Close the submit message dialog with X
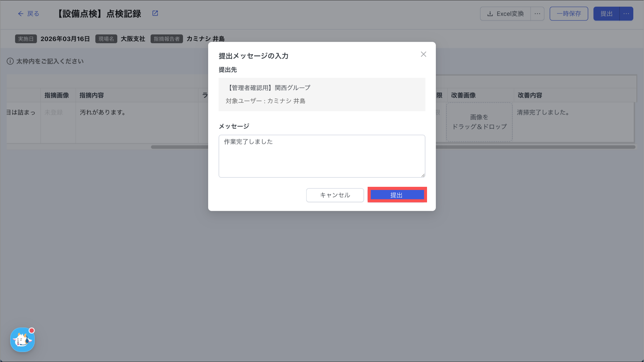Image resolution: width=644 pixels, height=362 pixels. (423, 54)
